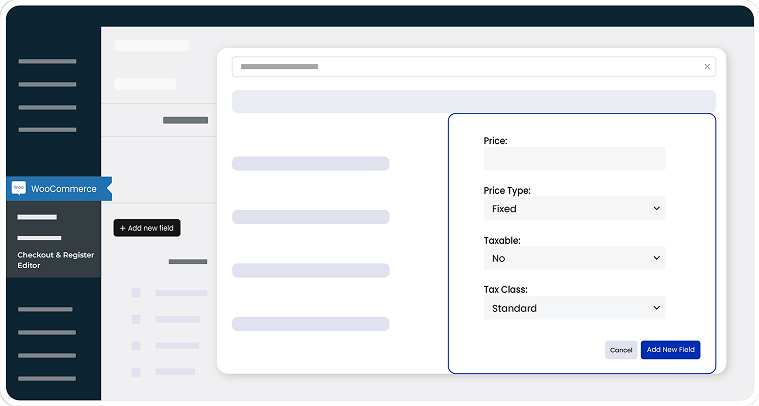Image resolution: width=759 pixels, height=406 pixels.
Task: Click the blue Add New Field button
Action: [670, 350]
